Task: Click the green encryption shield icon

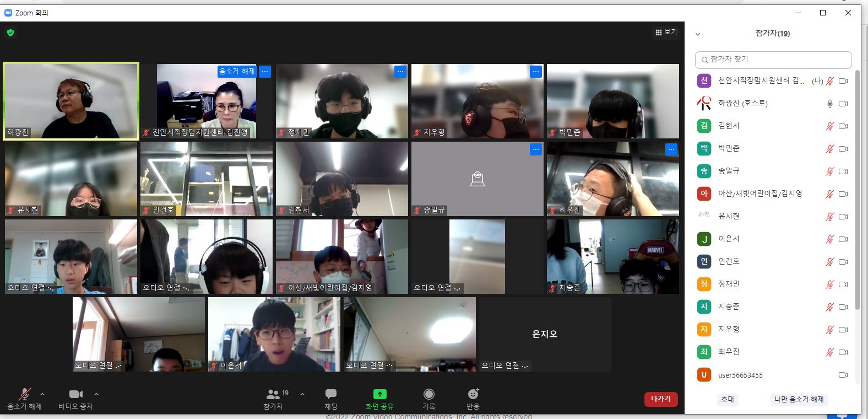Action: [10, 33]
